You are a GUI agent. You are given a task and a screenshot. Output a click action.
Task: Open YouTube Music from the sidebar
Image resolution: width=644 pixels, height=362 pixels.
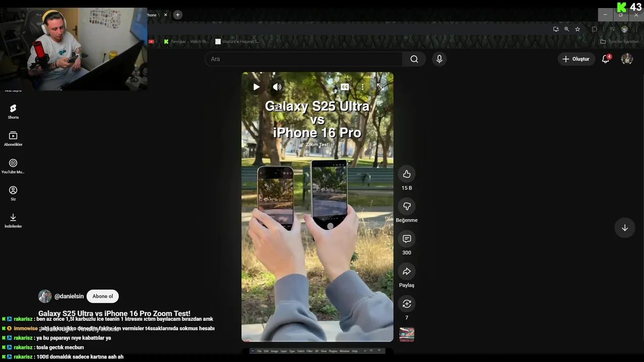tap(13, 166)
